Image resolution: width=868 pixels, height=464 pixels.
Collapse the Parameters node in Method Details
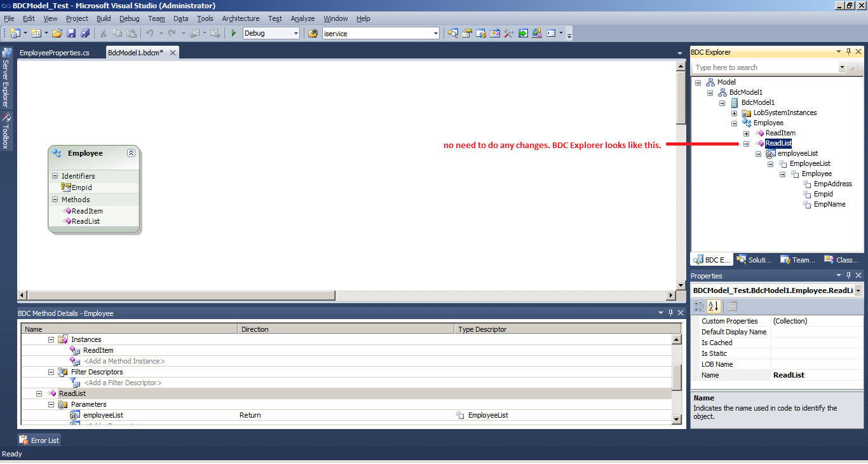tap(51, 404)
